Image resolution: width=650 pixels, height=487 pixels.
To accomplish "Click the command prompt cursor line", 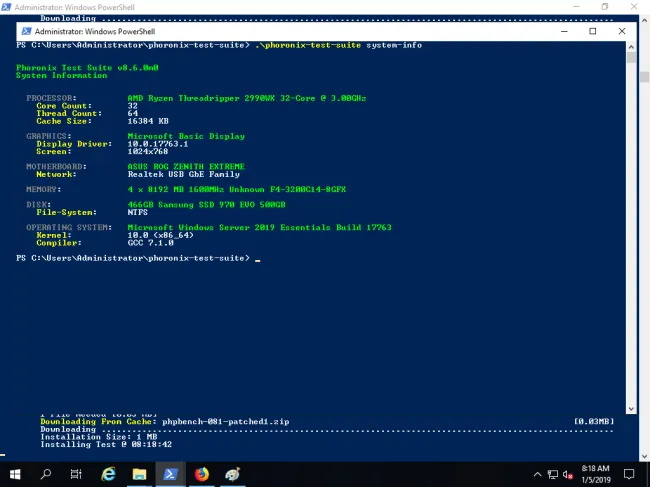I will [138, 258].
